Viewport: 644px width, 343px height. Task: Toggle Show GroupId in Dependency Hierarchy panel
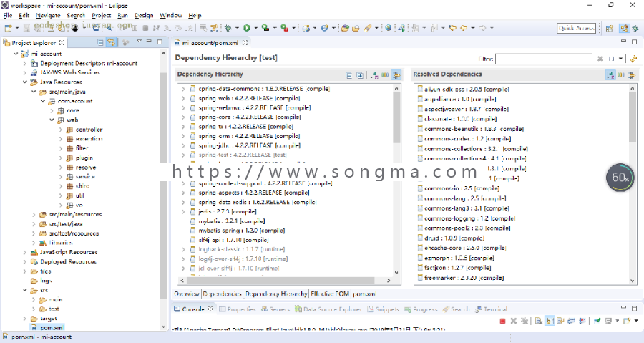click(x=385, y=75)
